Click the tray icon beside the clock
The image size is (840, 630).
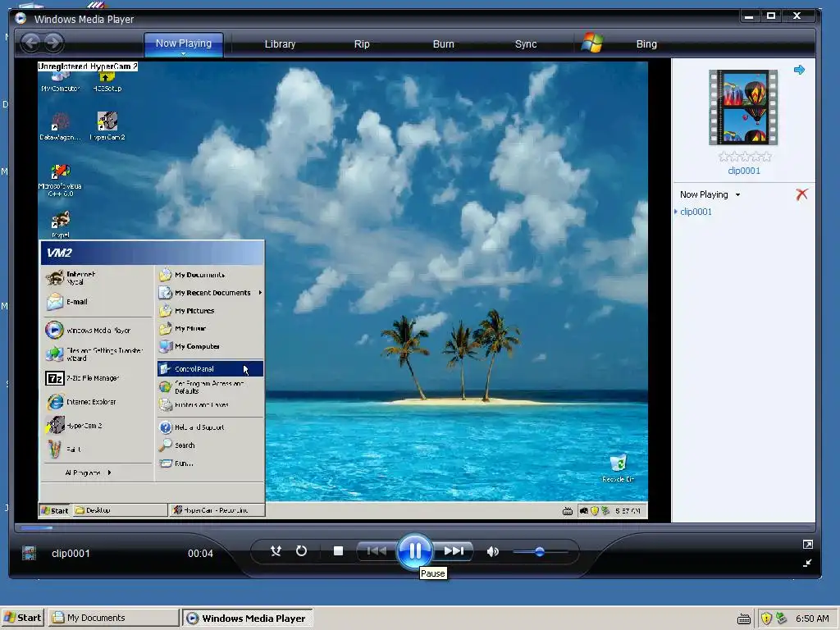(782, 619)
